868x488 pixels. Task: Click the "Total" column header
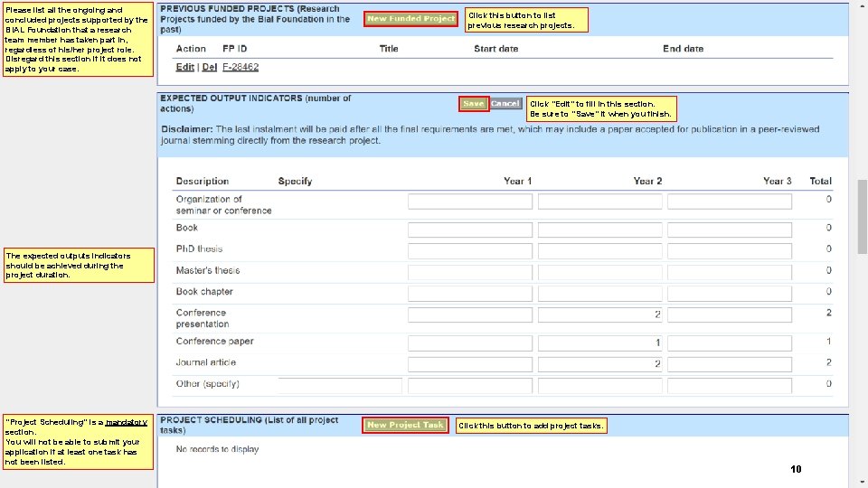(820, 181)
